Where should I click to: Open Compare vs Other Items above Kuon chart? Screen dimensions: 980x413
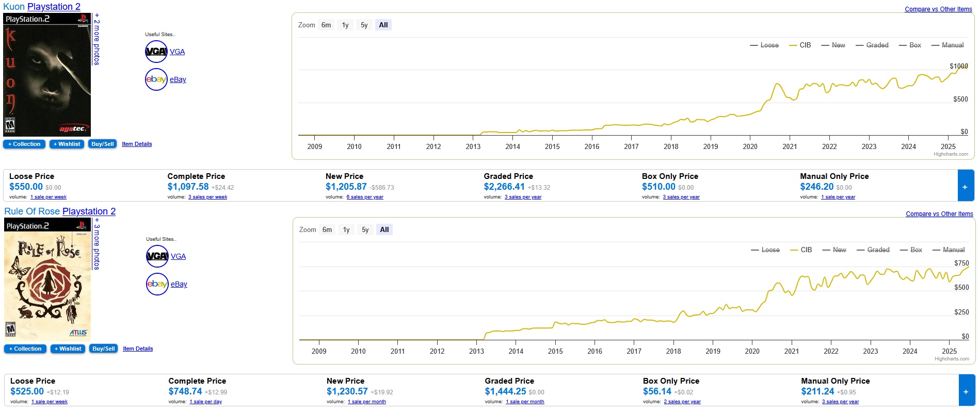click(x=938, y=9)
